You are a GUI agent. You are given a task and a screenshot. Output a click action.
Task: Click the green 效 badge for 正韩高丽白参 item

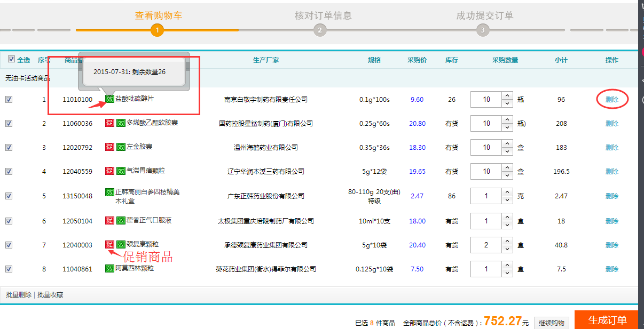tap(109, 192)
